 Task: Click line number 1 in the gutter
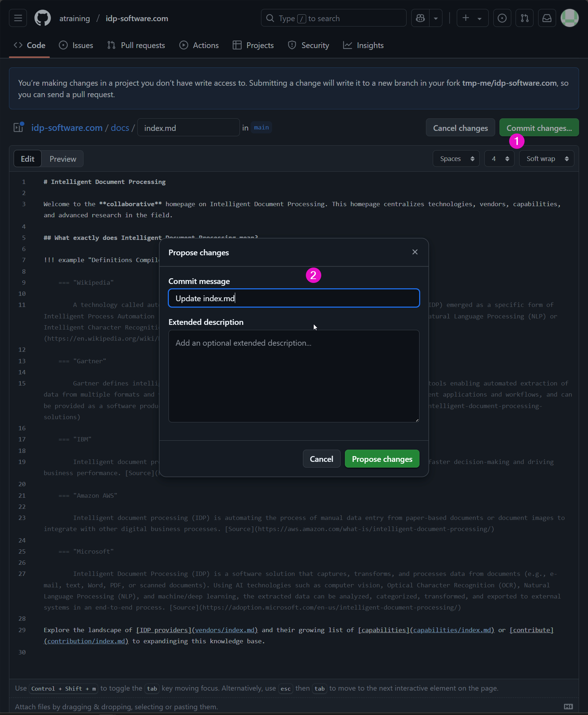click(x=24, y=182)
